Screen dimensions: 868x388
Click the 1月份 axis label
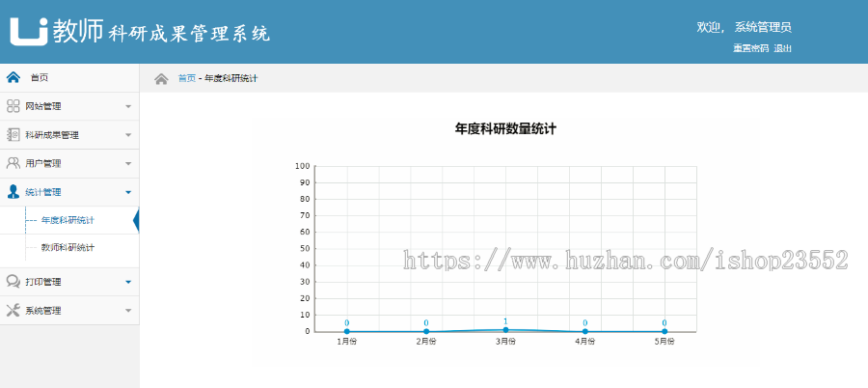coord(346,342)
